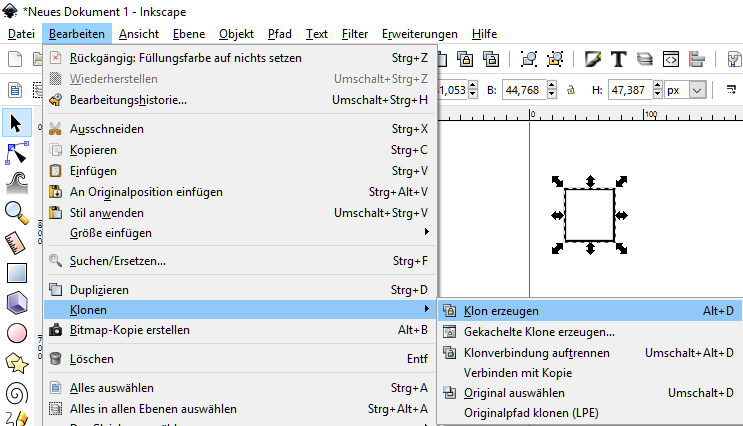Select the Measure ruler tool

point(17,243)
